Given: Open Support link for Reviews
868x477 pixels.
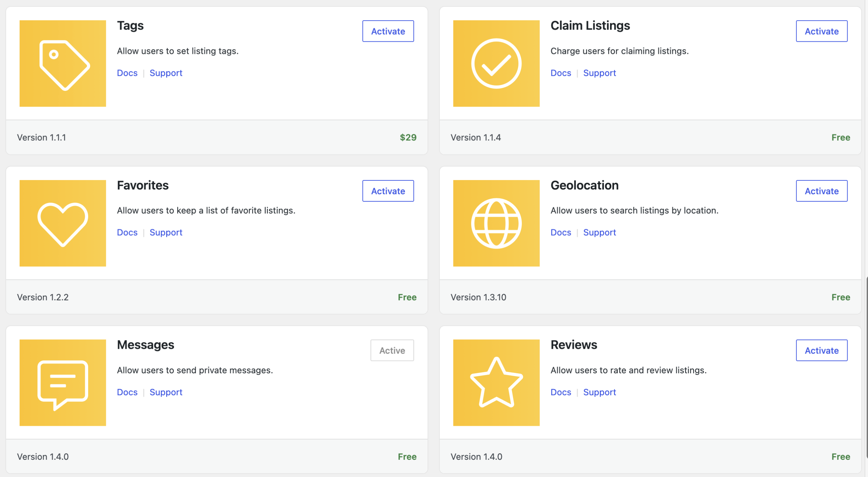Looking at the screenshot, I should click(599, 392).
